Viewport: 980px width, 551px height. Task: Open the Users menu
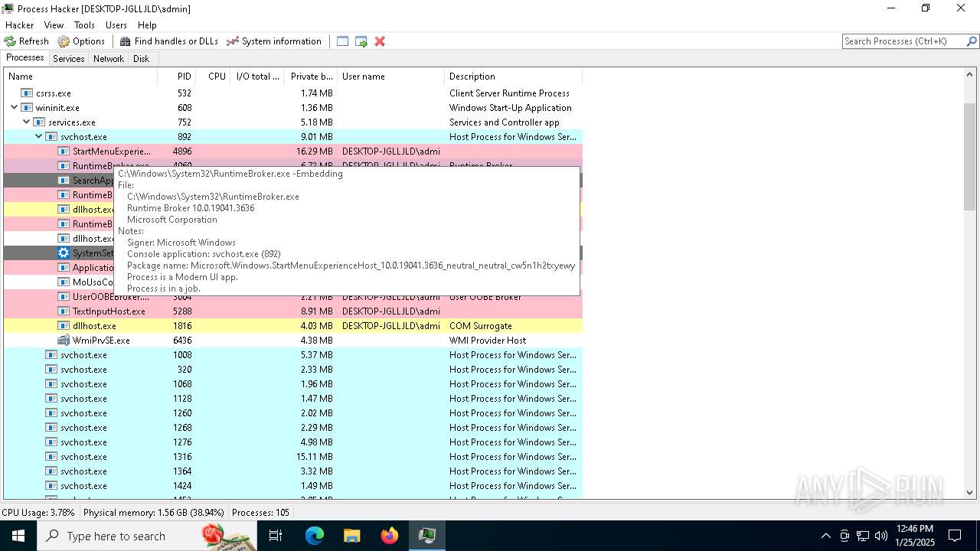pyautogui.click(x=116, y=25)
